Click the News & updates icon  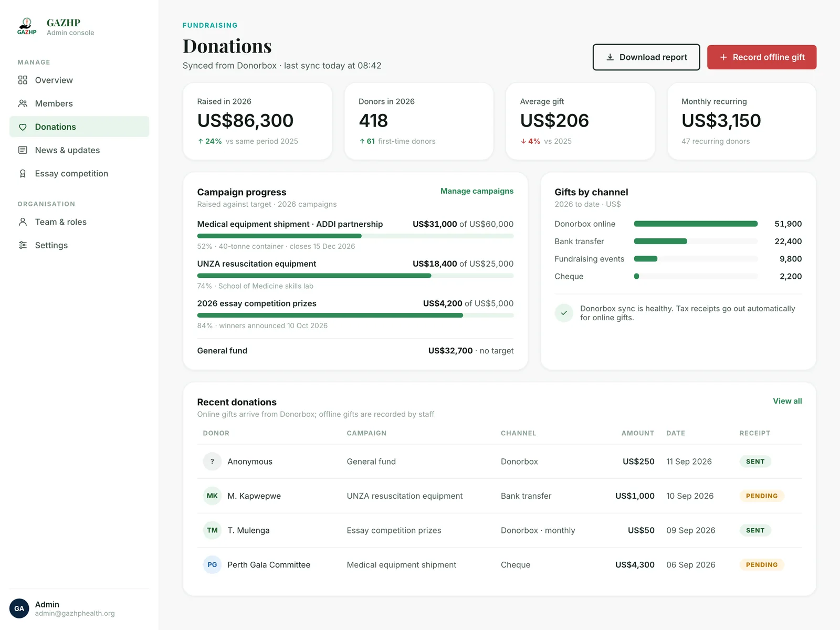coord(23,150)
